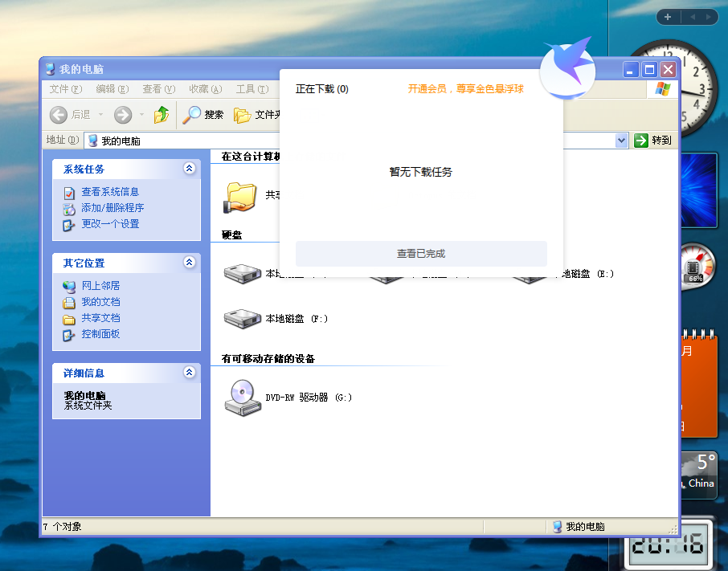The width and height of the screenshot is (728, 571).
Task: Click the 转到 go button
Action: click(652, 141)
